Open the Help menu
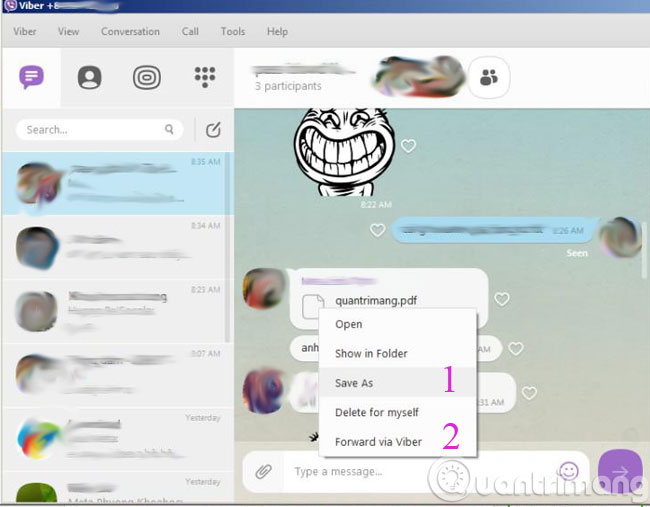This screenshot has height=507, width=650. 277,32
